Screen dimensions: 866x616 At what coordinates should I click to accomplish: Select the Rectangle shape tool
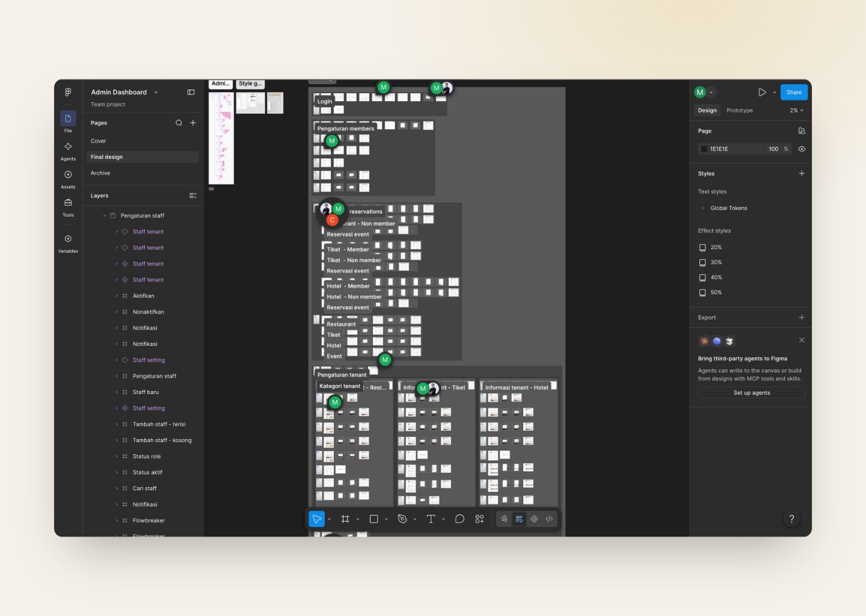[x=373, y=519]
